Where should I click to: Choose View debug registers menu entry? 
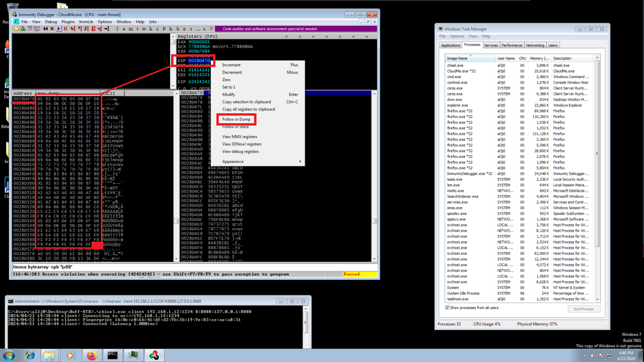pyautogui.click(x=240, y=152)
